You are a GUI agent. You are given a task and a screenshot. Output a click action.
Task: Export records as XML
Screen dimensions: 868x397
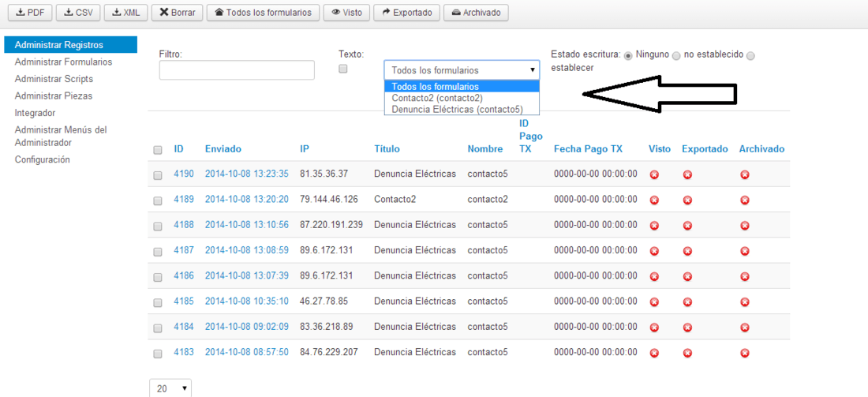coord(126,13)
